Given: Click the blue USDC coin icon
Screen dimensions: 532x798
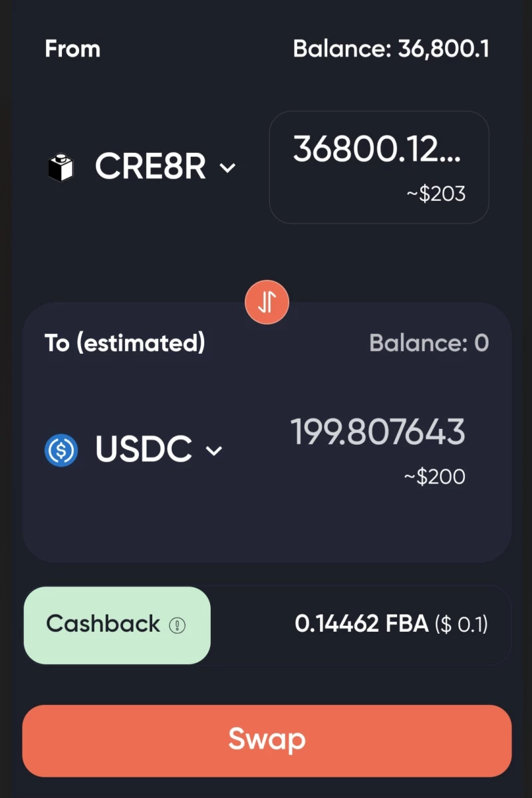Looking at the screenshot, I should coord(61,450).
